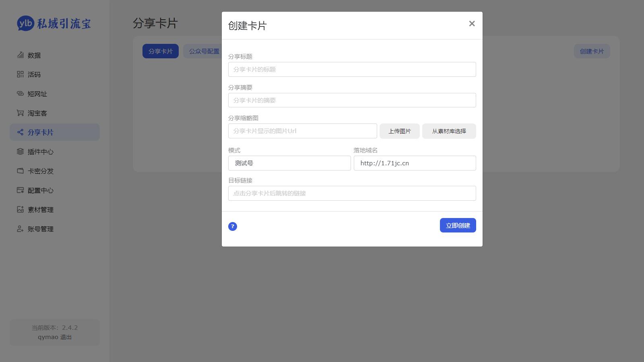This screenshot has height=362, width=644.
Task: Select the 分享卡片 tab
Action: (160, 51)
